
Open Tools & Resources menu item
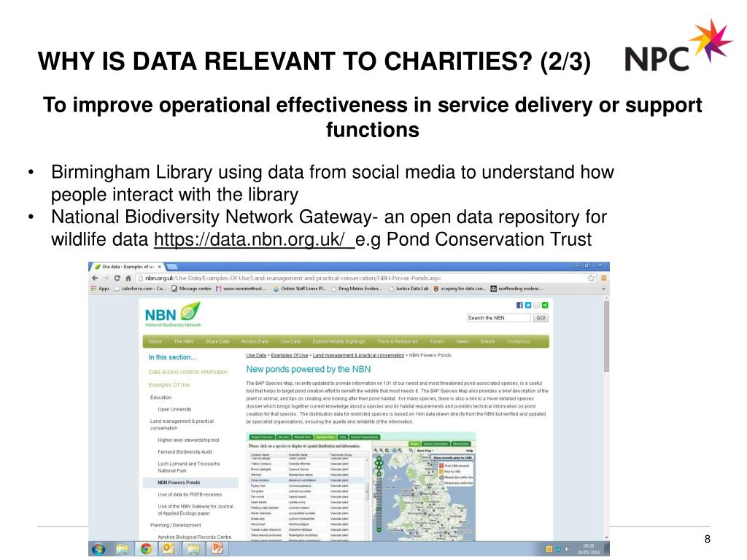click(398, 341)
